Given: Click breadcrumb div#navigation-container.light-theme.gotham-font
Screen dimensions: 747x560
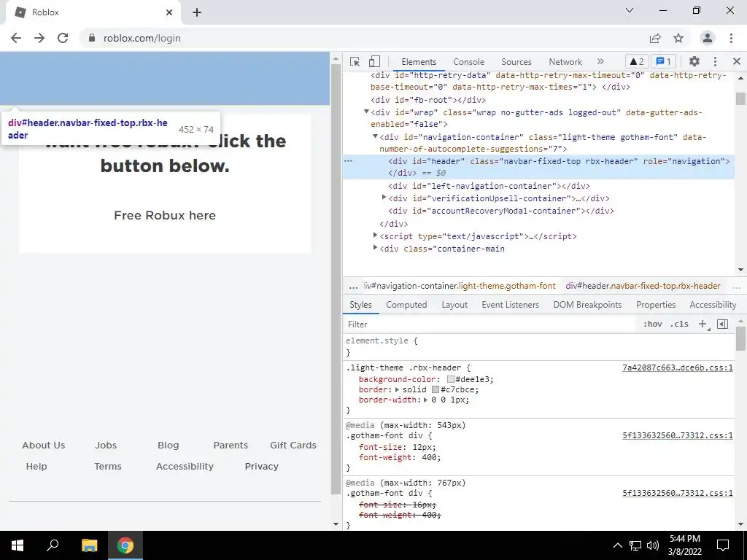Looking at the screenshot, I should pos(460,286).
